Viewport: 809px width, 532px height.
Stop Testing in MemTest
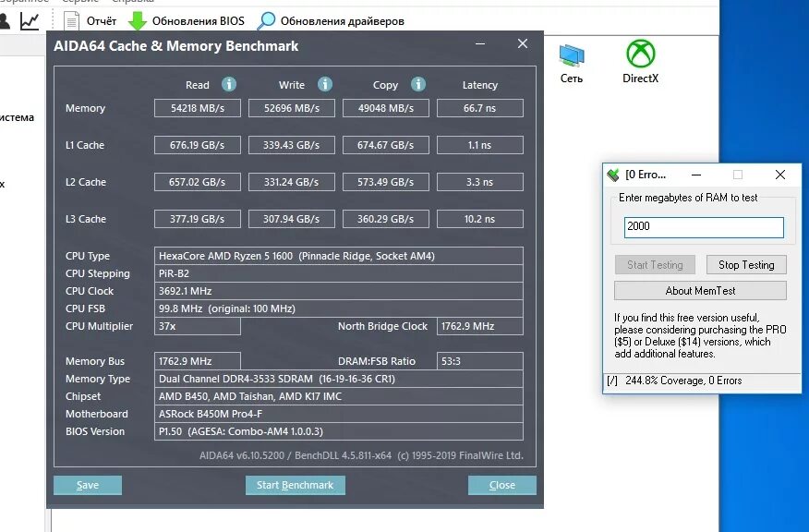746,265
